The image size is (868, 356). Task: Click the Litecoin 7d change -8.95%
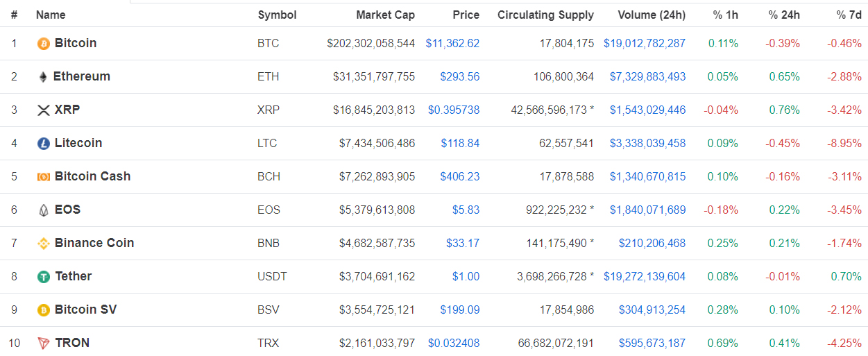pyautogui.click(x=844, y=143)
